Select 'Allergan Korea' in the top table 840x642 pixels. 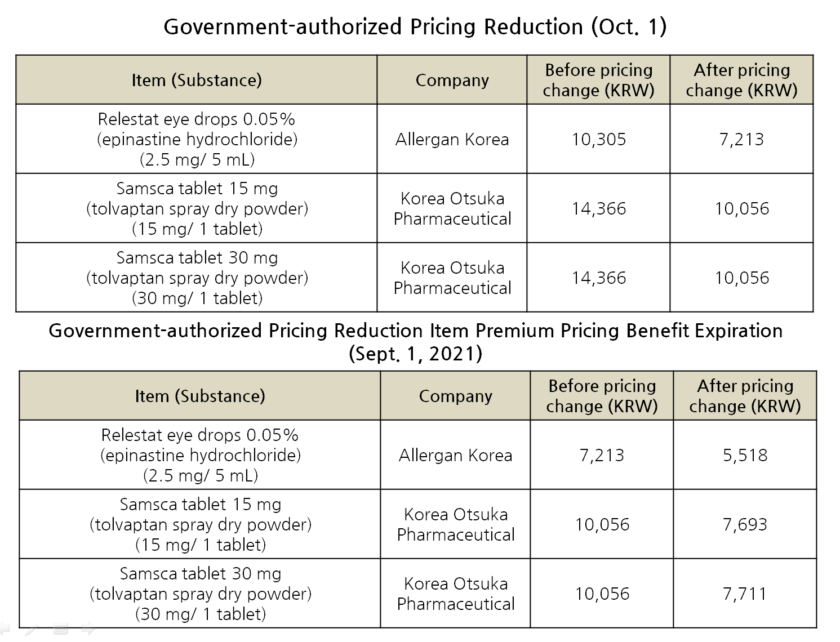(452, 139)
